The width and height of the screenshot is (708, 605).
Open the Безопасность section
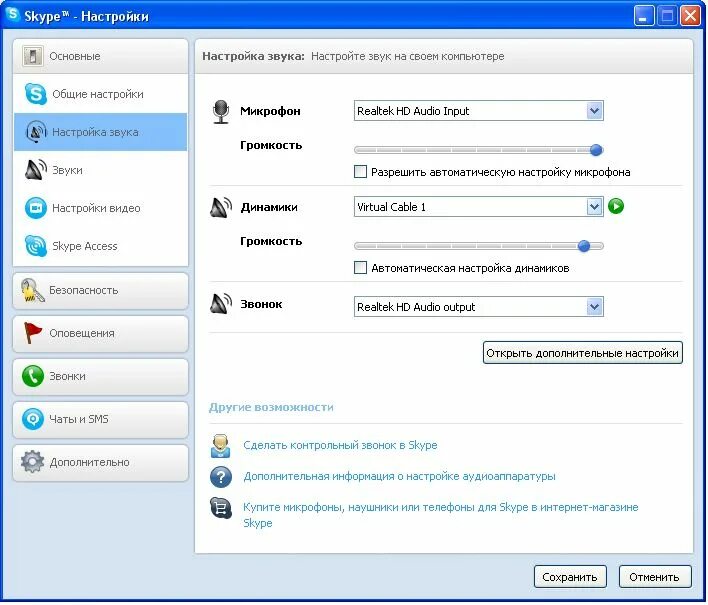click(100, 291)
